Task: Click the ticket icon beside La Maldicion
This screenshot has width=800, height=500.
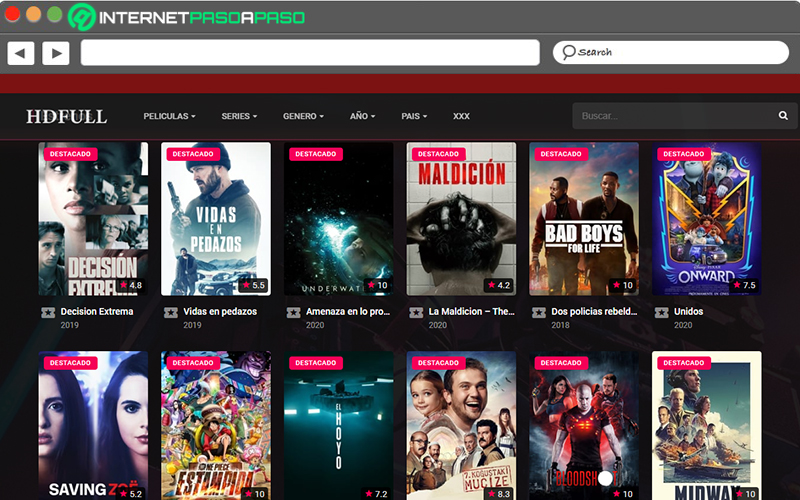Action: click(x=416, y=312)
